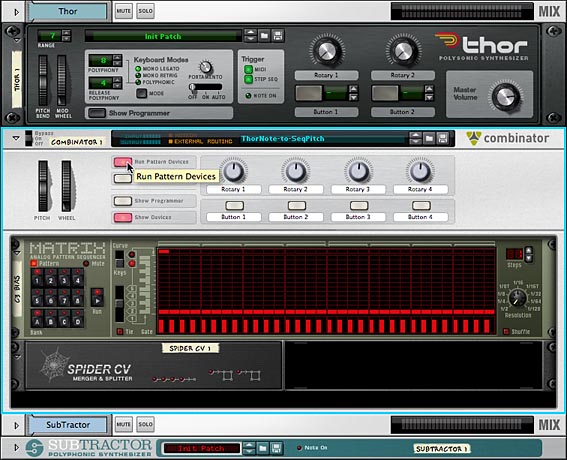
Task: Toggle Run Pattern Devices button
Action: [x=123, y=162]
